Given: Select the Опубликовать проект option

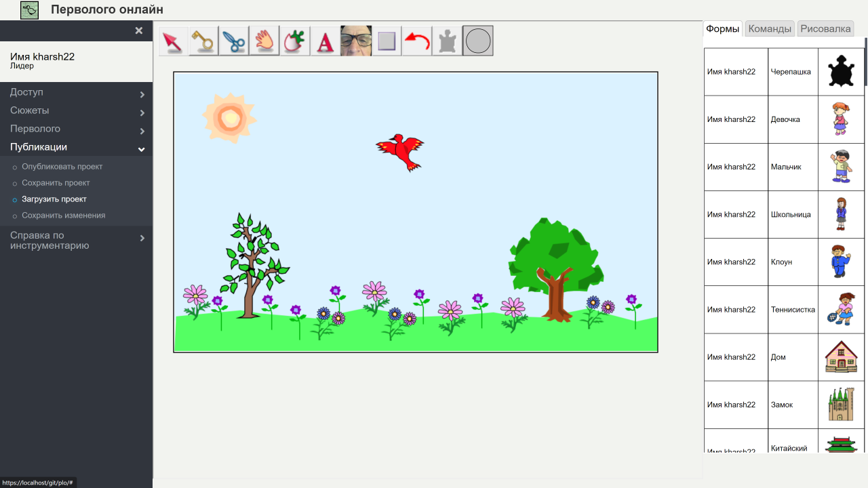Looking at the screenshot, I should 62,167.
